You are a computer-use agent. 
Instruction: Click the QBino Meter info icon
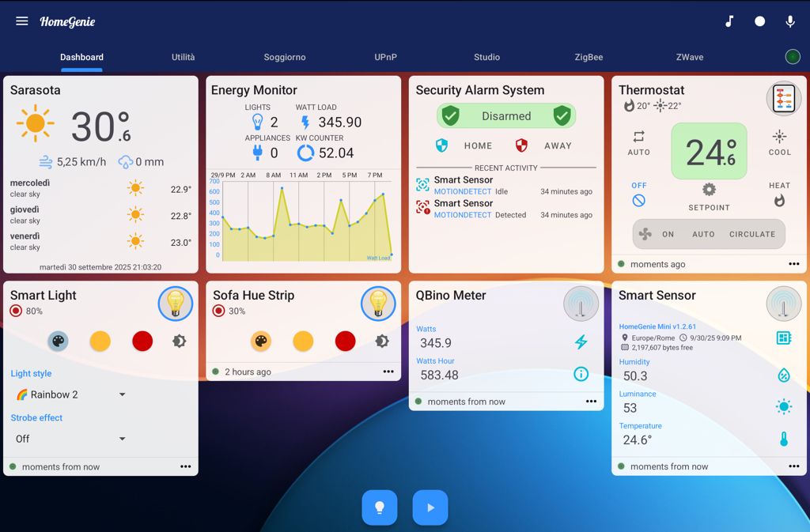(581, 374)
